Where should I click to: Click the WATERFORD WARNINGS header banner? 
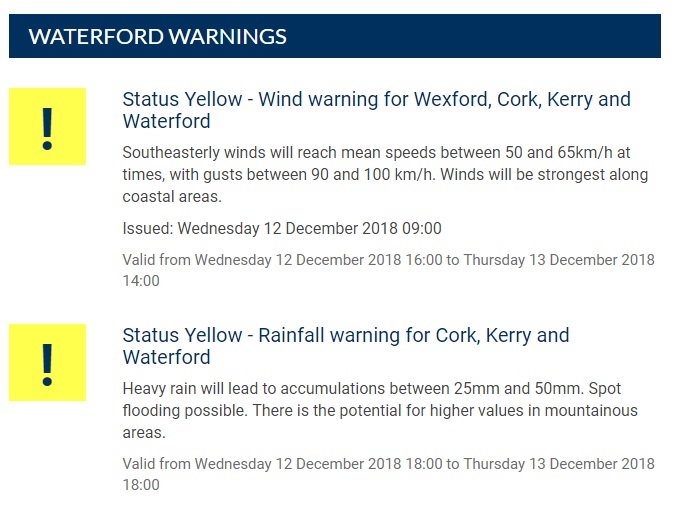click(x=334, y=37)
